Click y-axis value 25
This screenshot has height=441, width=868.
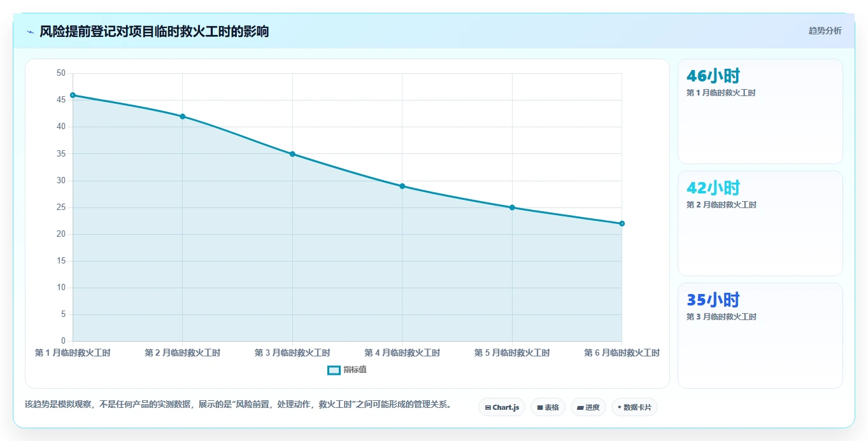tap(61, 207)
